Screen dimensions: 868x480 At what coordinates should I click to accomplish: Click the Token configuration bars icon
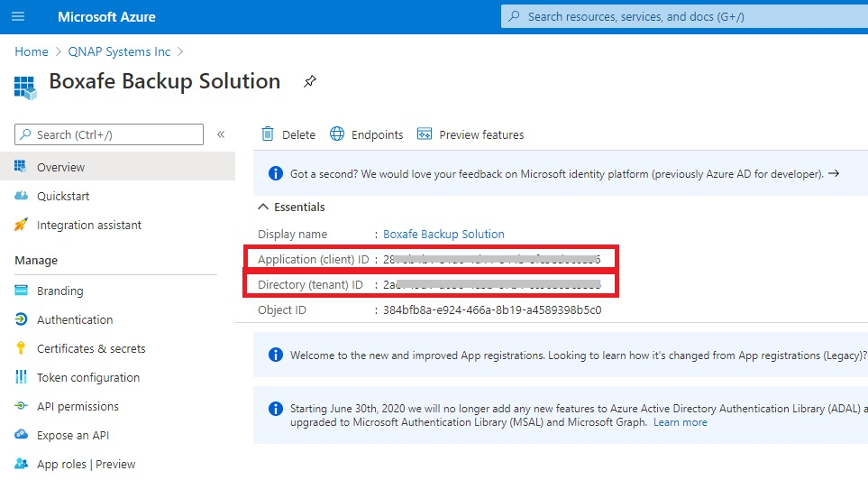21,377
